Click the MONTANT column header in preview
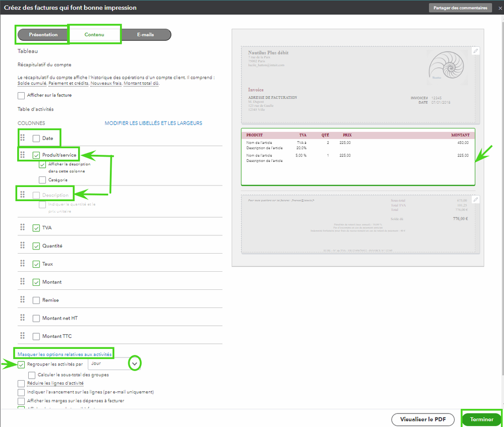Image resolution: width=504 pixels, height=427 pixels. pos(460,135)
